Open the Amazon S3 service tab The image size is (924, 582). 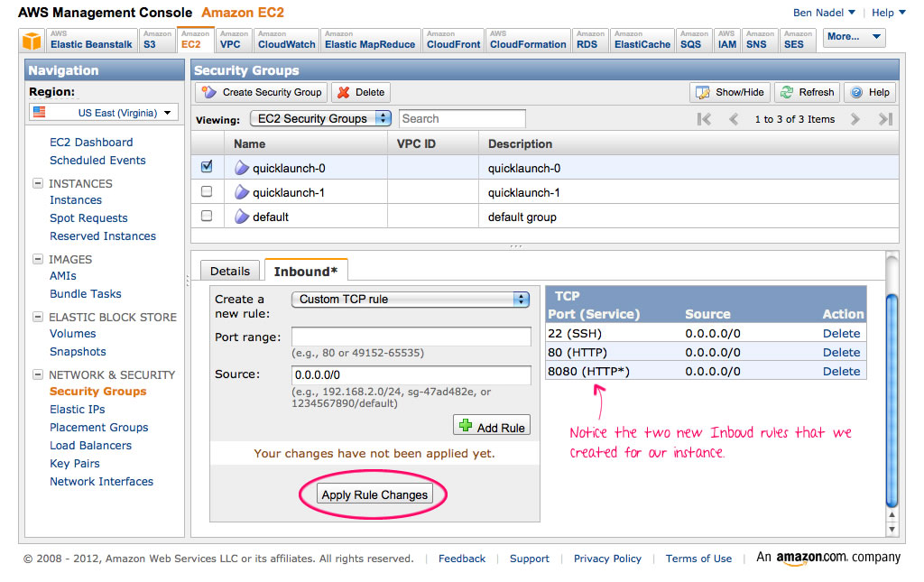click(x=157, y=40)
